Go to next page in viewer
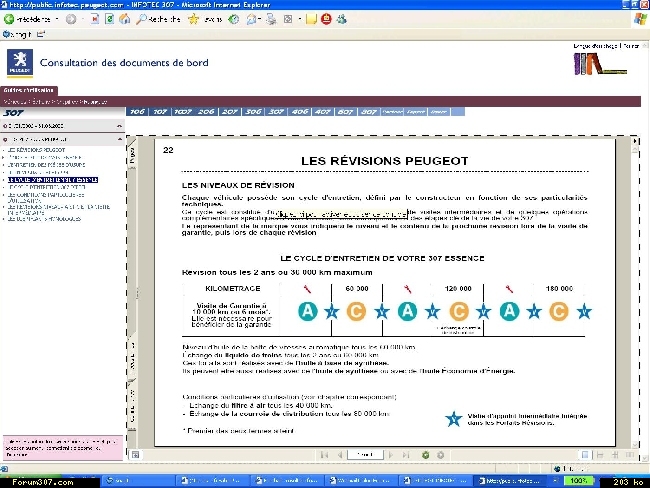 [x=390, y=455]
